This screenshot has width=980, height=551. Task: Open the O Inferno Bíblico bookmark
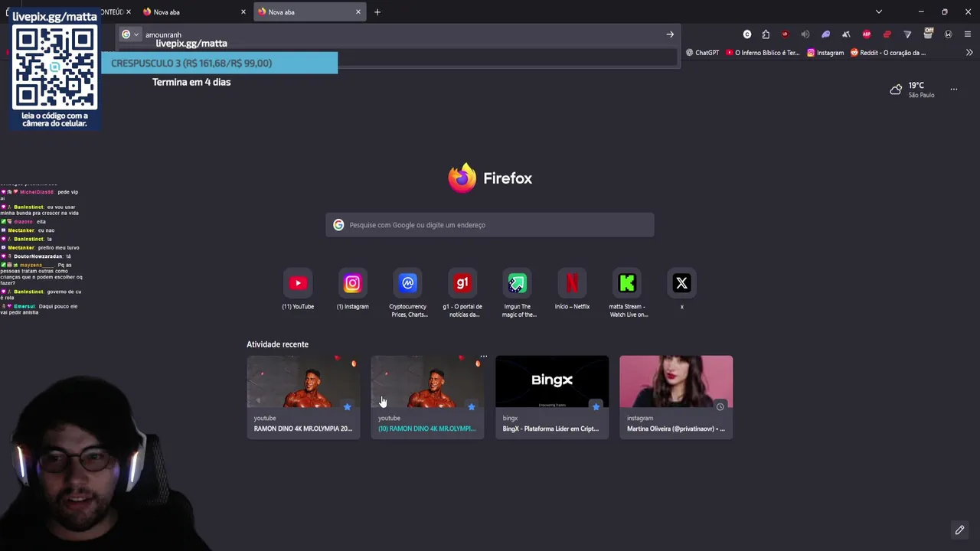[x=762, y=53]
